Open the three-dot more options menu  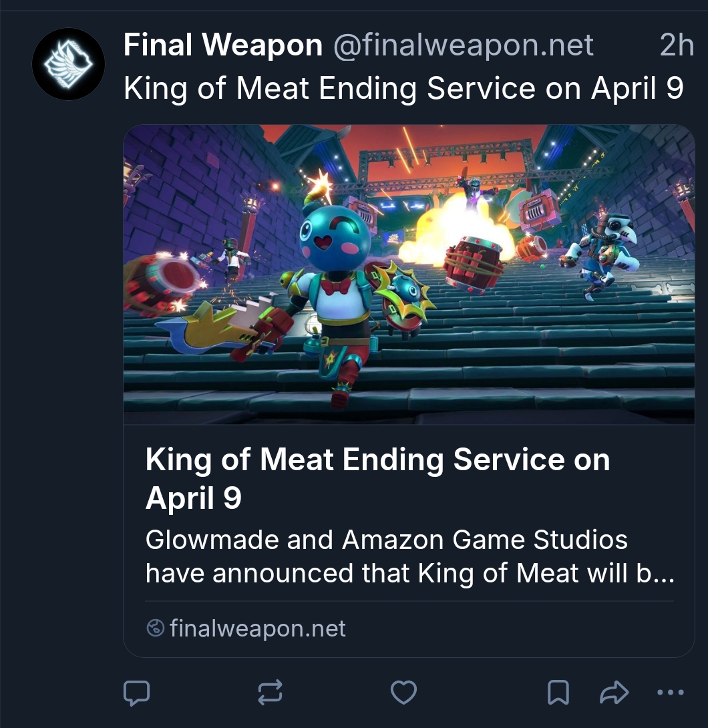(671, 693)
